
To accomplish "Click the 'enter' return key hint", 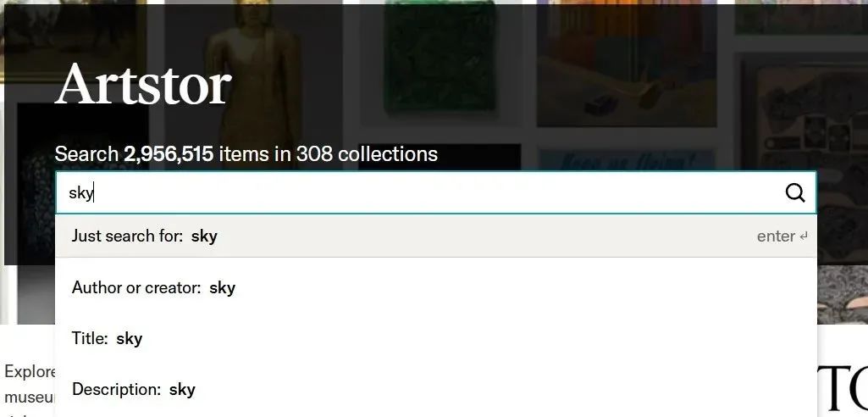I will pyautogui.click(x=782, y=236).
